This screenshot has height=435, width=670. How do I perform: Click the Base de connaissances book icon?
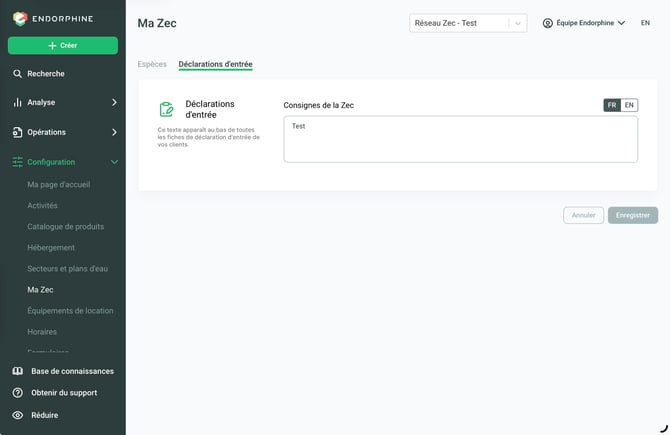[x=18, y=371]
